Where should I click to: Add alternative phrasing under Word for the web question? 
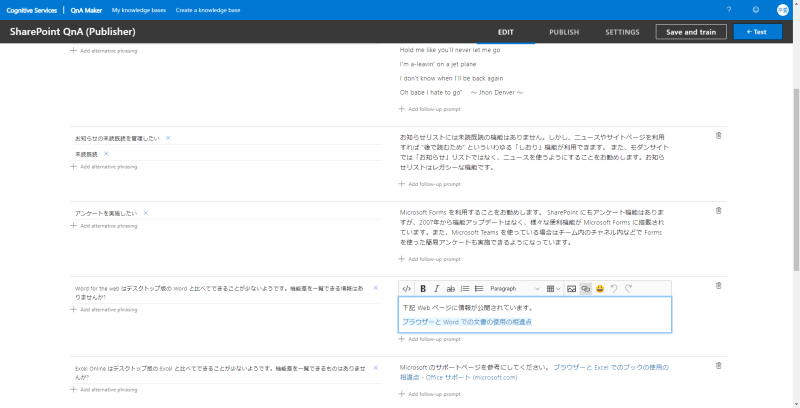click(x=104, y=310)
